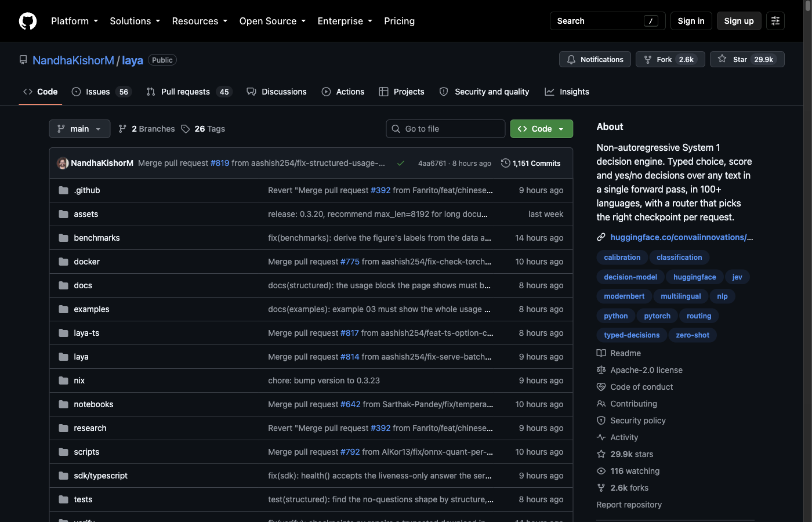Viewport: 812px width, 522px height.
Task: Click the docker folder icon
Action: point(64,262)
